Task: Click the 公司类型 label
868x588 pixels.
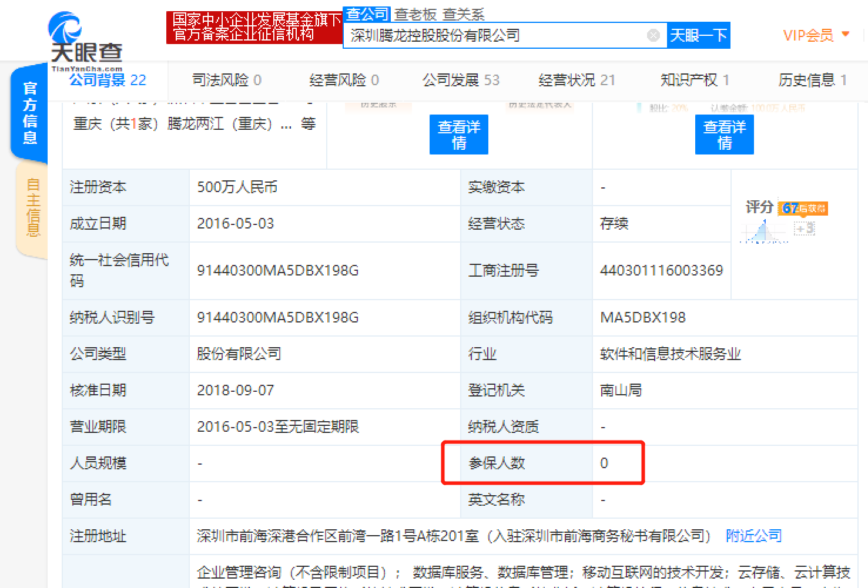Action: (x=98, y=354)
